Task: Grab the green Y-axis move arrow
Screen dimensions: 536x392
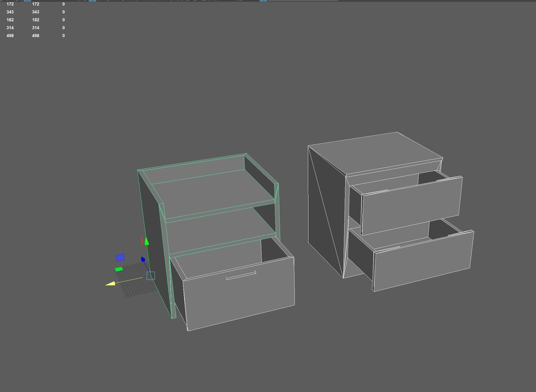Action: (x=146, y=241)
